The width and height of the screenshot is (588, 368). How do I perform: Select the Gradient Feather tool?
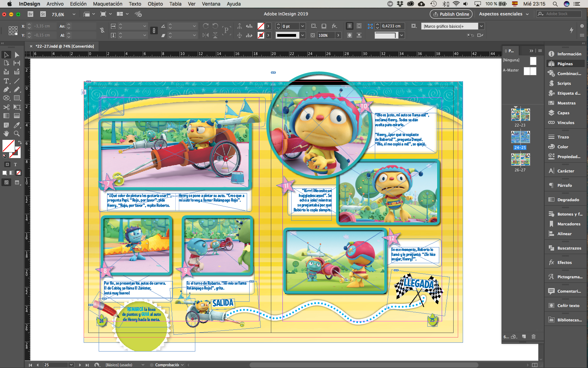[17, 116]
